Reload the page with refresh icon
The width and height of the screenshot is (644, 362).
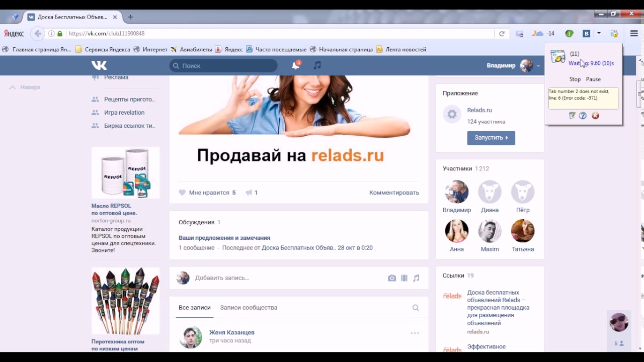point(502,34)
